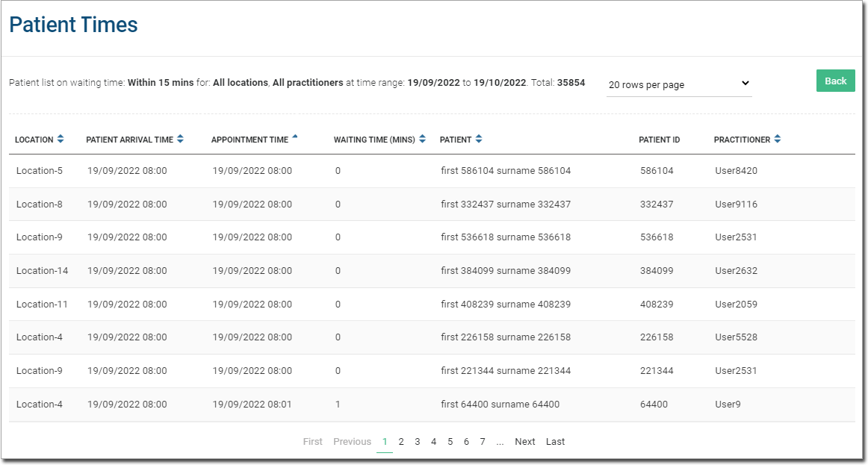This screenshot has width=868, height=465.
Task: Click the Patient column sort icon
Action: point(479,140)
